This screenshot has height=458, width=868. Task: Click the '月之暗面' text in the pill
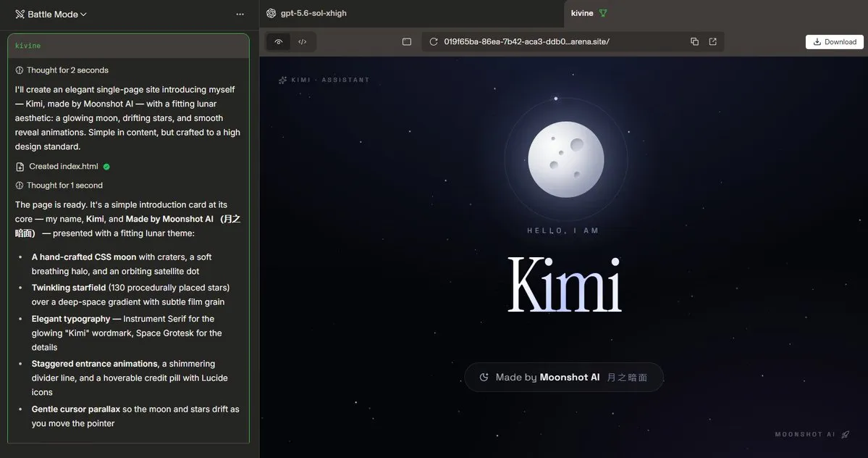click(627, 377)
